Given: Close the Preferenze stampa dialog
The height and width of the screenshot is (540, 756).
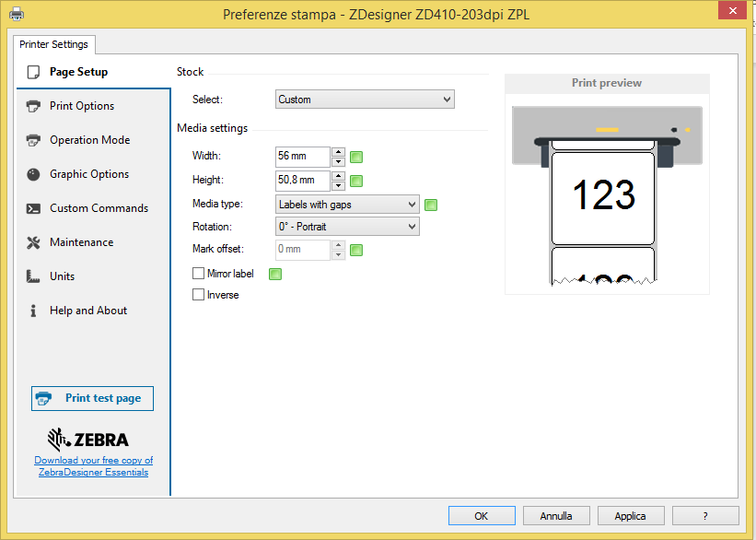Looking at the screenshot, I should (732, 11).
